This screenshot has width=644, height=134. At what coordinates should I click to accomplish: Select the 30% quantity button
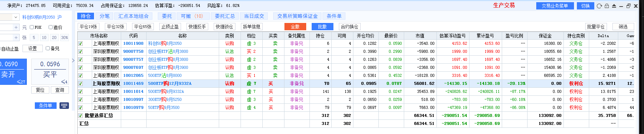[64, 38]
